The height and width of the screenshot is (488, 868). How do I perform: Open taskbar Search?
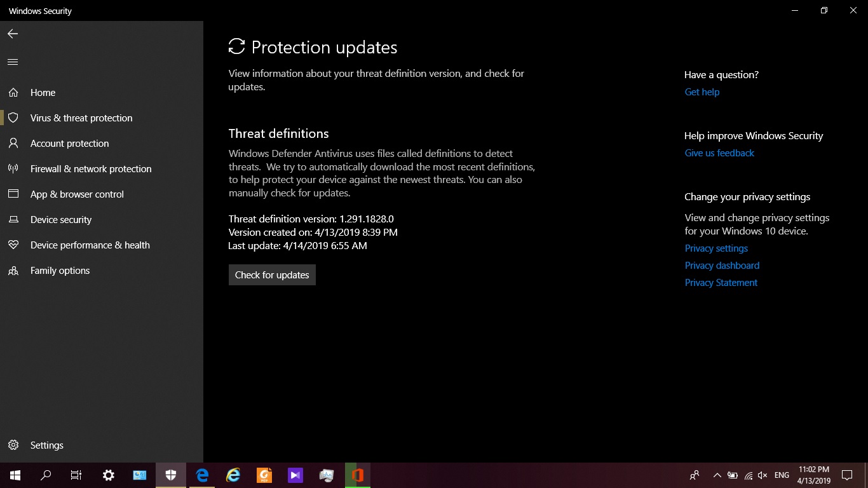pos(46,475)
